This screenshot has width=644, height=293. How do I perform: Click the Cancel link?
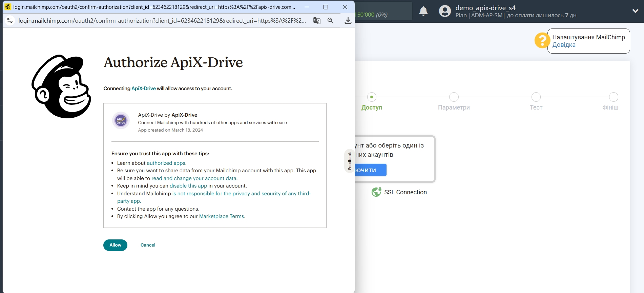(148, 245)
